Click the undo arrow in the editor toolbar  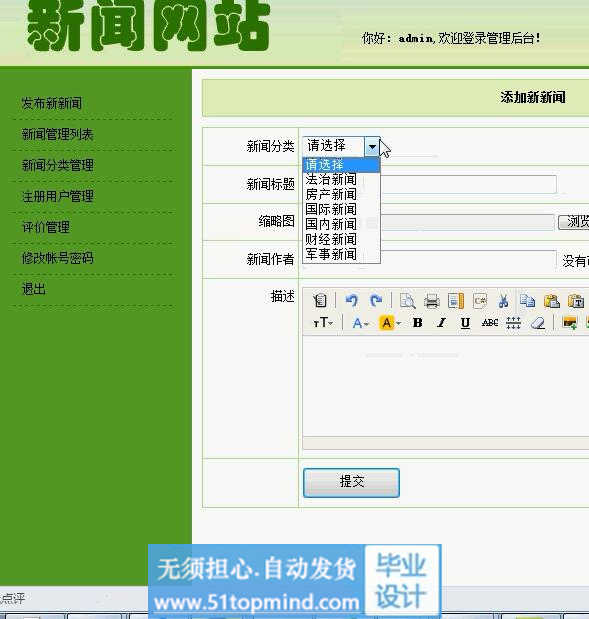(x=351, y=301)
